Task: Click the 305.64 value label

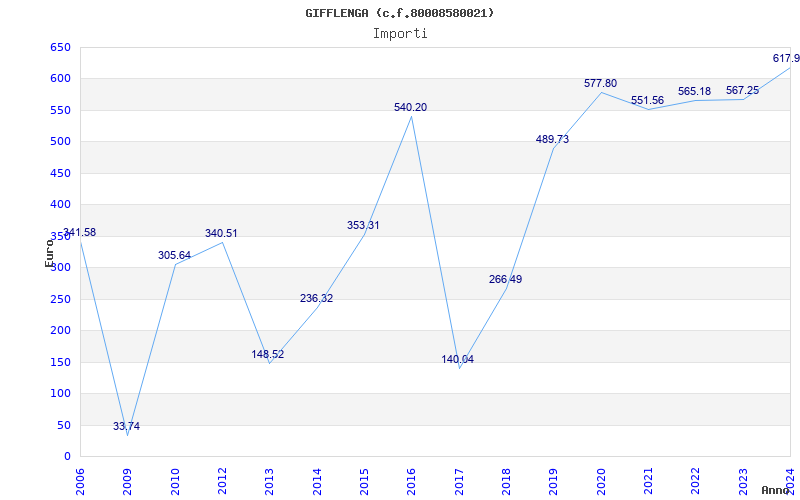Action: point(174,255)
